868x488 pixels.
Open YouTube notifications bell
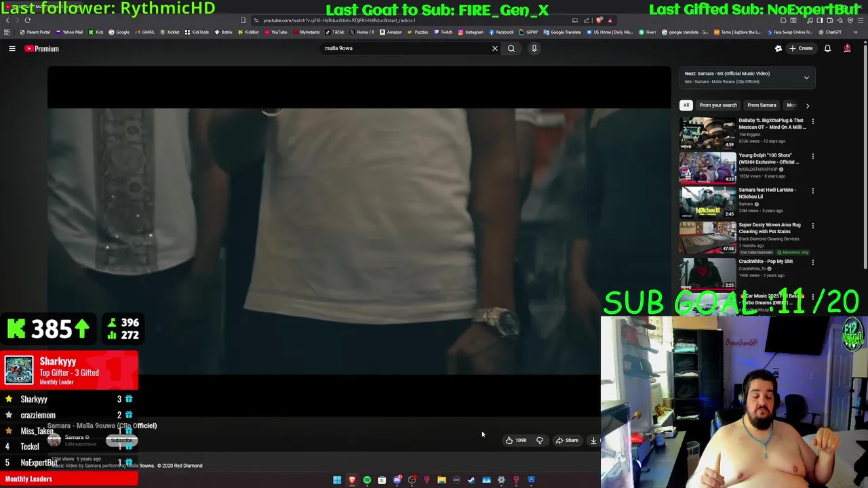coord(827,48)
